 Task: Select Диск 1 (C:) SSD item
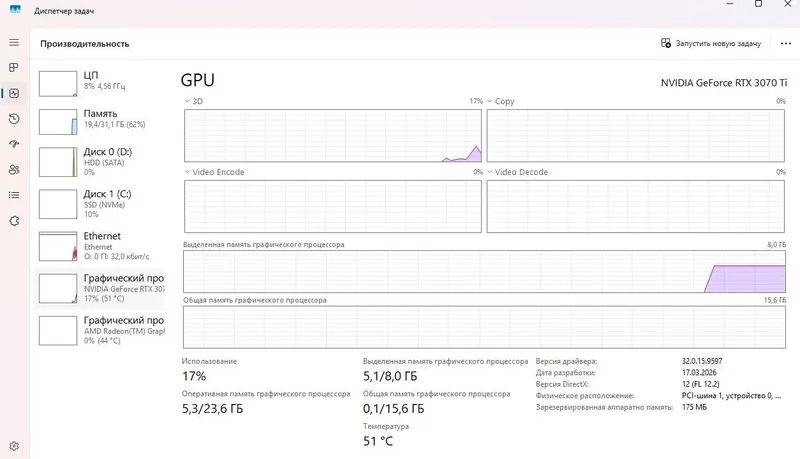(x=100, y=204)
